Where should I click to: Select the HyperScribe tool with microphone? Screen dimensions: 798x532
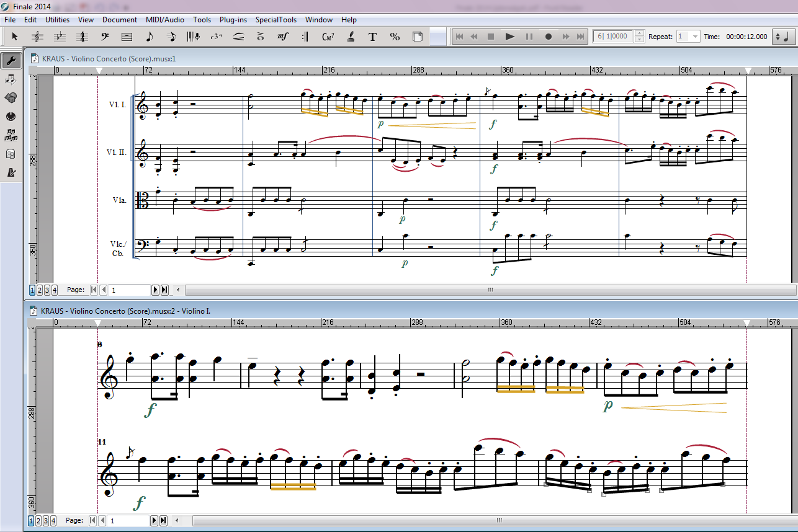pyautogui.click(x=194, y=37)
